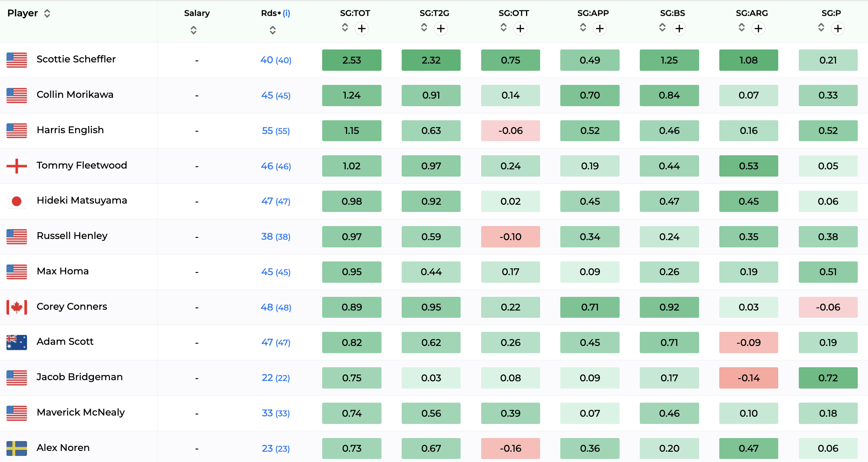Image resolution: width=868 pixels, height=462 pixels.
Task: Select the Scottie Scheffler player name
Action: 76,59
